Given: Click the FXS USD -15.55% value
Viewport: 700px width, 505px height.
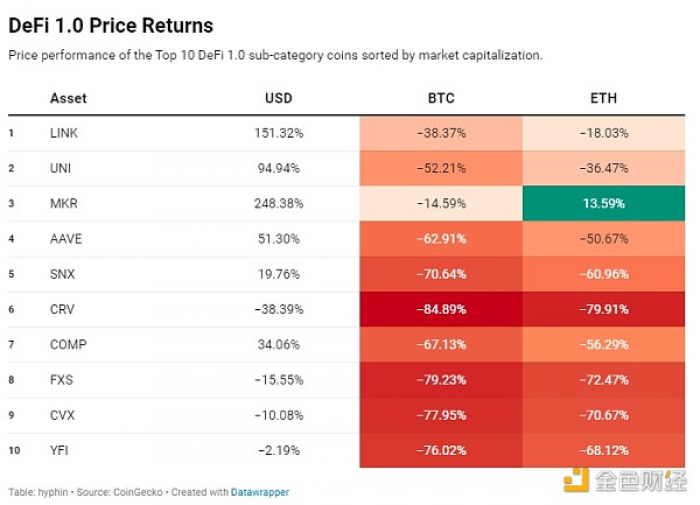Looking at the screenshot, I should click(279, 380).
